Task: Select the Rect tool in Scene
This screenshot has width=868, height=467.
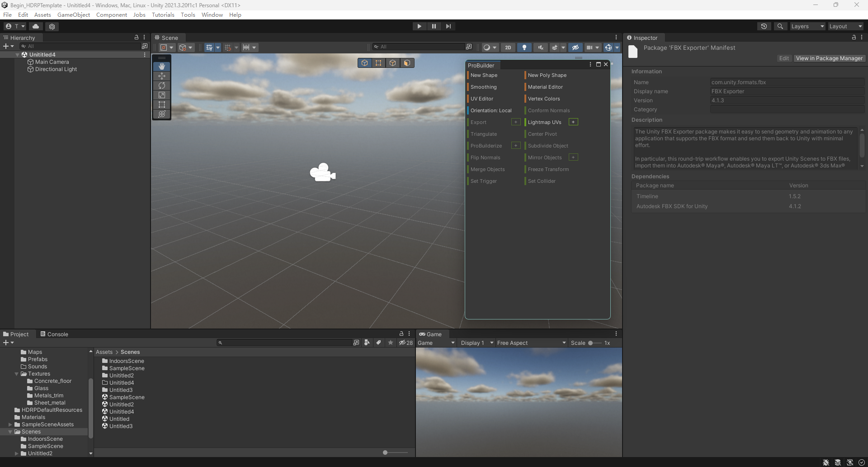Action: click(x=162, y=105)
